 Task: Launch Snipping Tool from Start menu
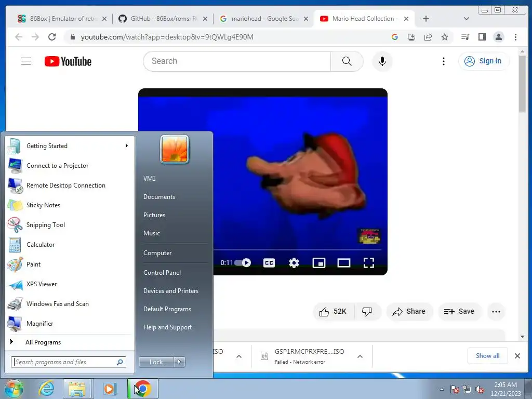click(x=70, y=225)
